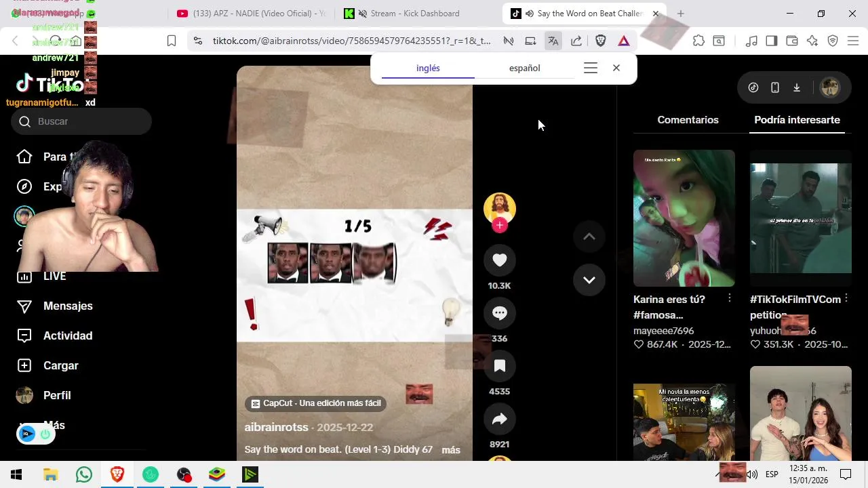The width and height of the screenshot is (868, 488).
Task: Open the Brave music playlist icon
Action: [x=751, y=41]
